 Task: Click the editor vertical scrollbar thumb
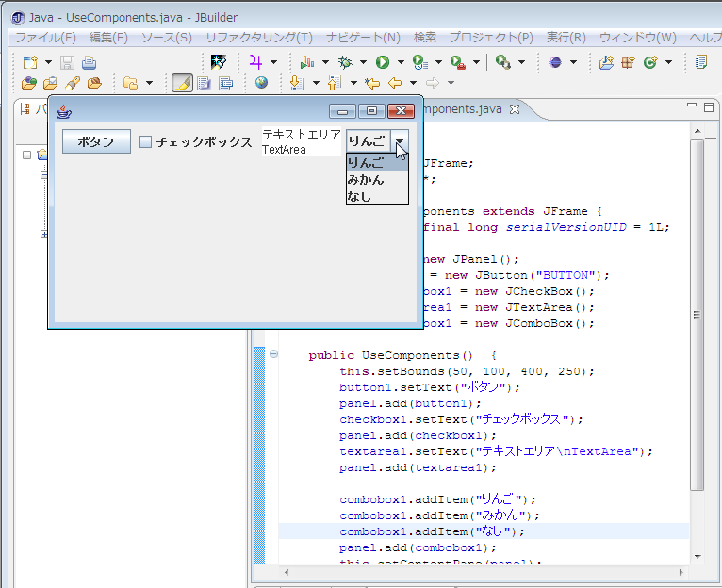(x=697, y=316)
